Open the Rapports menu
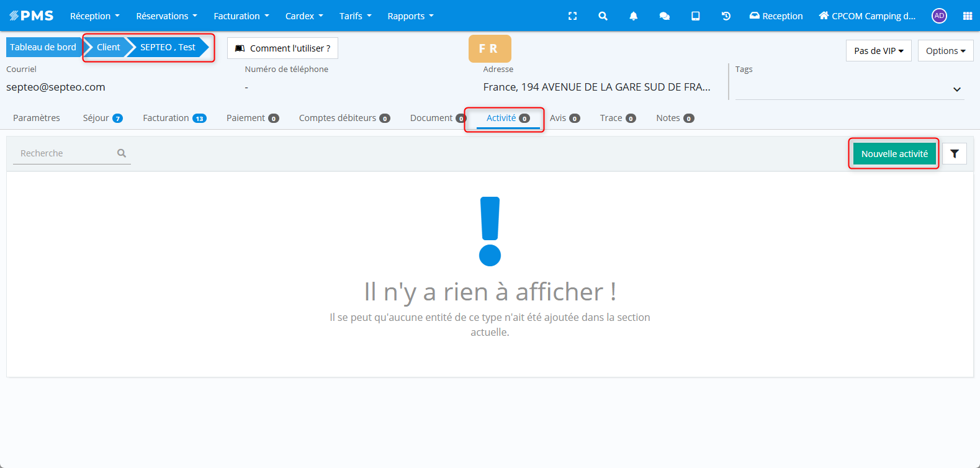 410,16
